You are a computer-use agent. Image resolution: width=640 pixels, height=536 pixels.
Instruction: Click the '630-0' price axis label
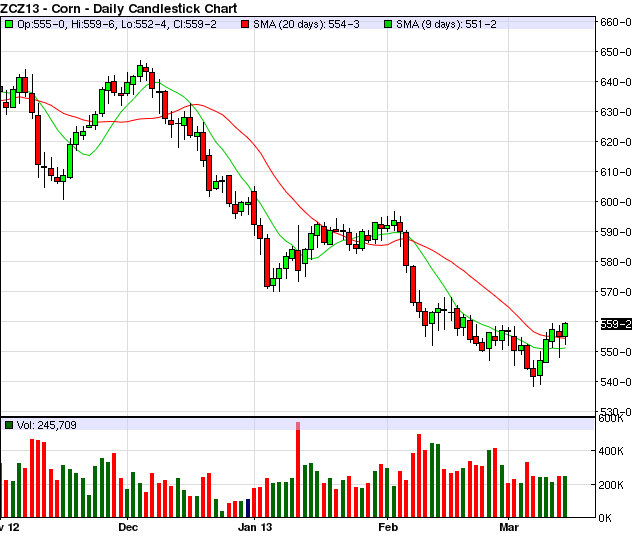[616, 112]
